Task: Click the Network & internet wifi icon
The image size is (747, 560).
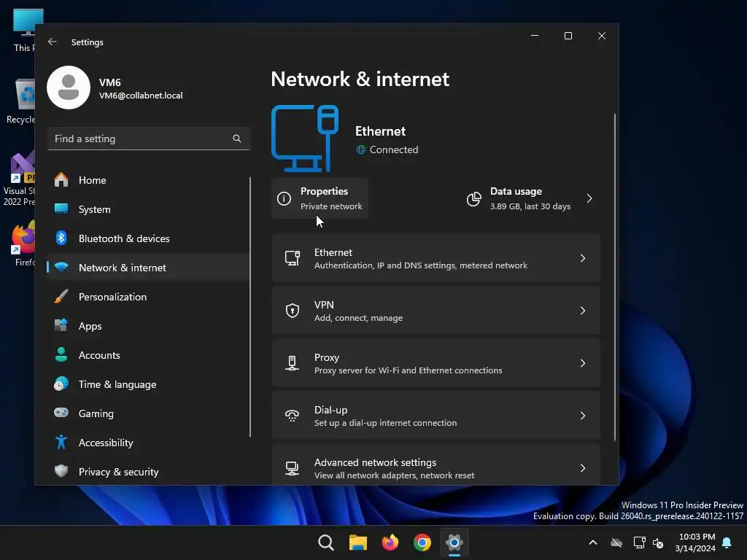Action: point(61,267)
